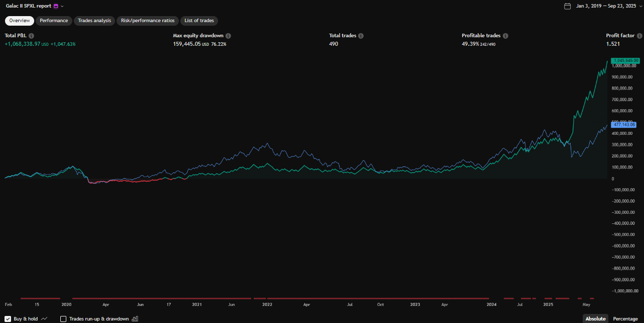
Task: Click the blue 477,143.06 buy & hold label
Action: point(624,124)
